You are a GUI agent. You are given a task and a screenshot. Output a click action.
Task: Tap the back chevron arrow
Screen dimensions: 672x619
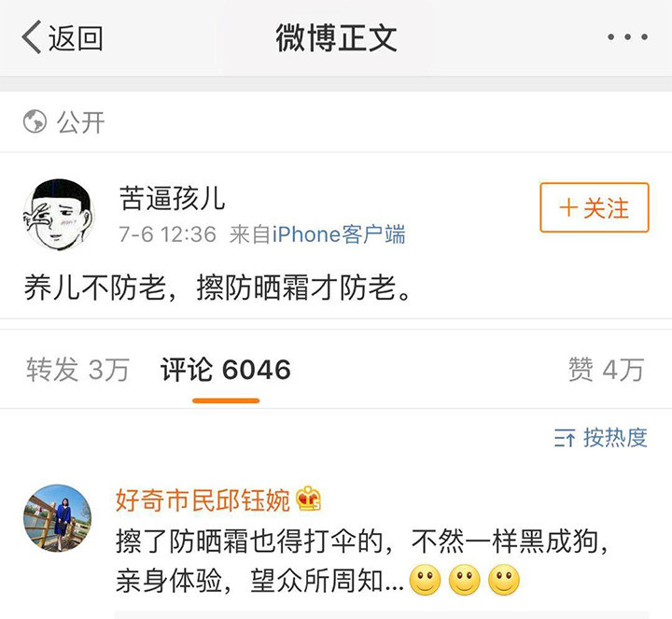coord(32,36)
